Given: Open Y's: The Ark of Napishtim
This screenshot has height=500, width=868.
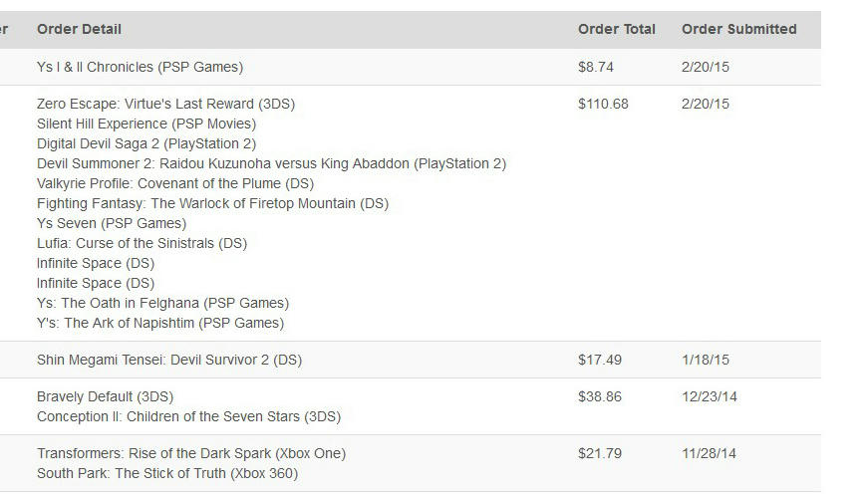Looking at the screenshot, I should tap(160, 324).
